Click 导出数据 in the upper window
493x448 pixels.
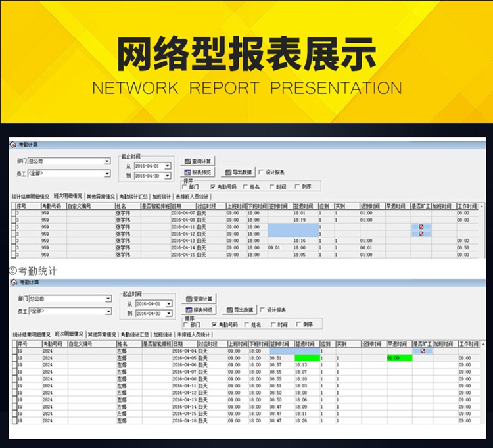[x=238, y=172]
